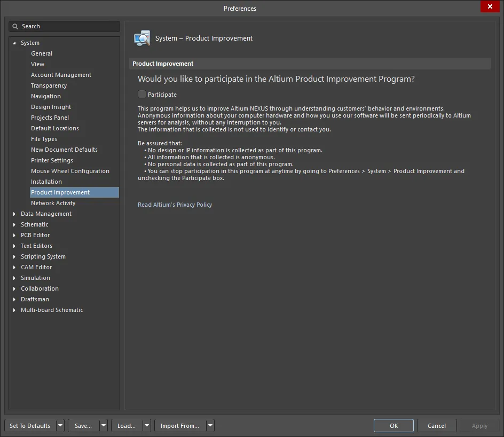Image resolution: width=504 pixels, height=437 pixels.
Task: Select the Multi-board Schematic category label
Action: 52,310
